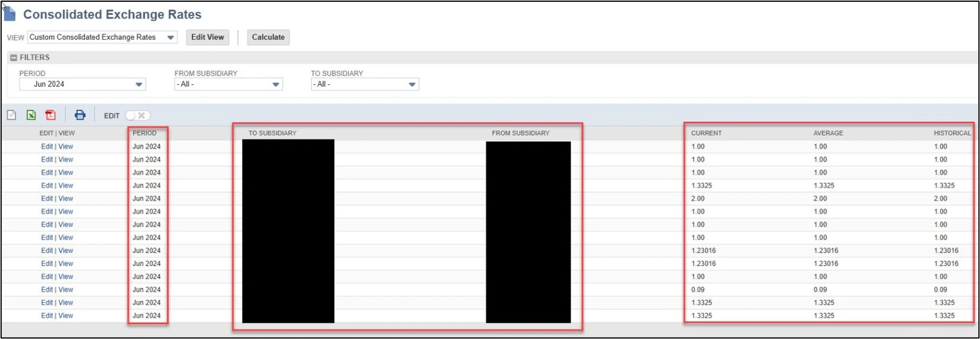The width and height of the screenshot is (980, 339).
Task: Sort by the PERIOD column header
Action: [x=145, y=133]
